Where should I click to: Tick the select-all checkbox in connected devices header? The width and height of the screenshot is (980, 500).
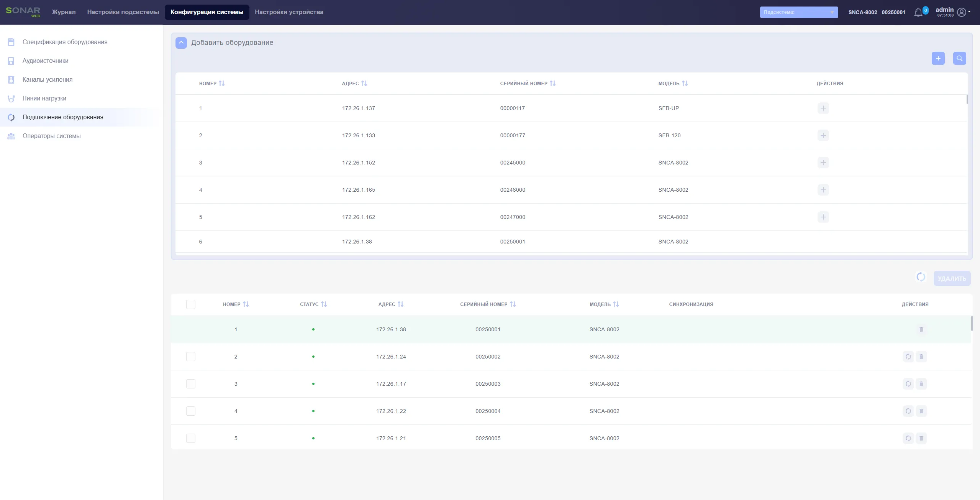click(x=190, y=304)
